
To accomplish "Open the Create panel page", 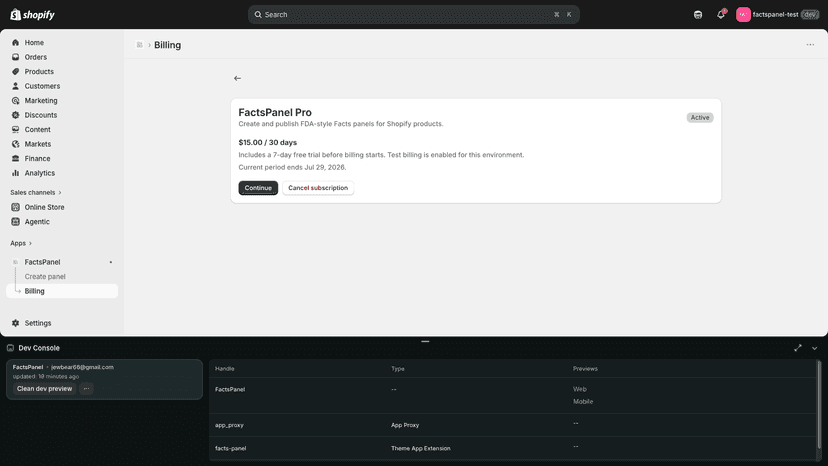I will [x=45, y=276].
